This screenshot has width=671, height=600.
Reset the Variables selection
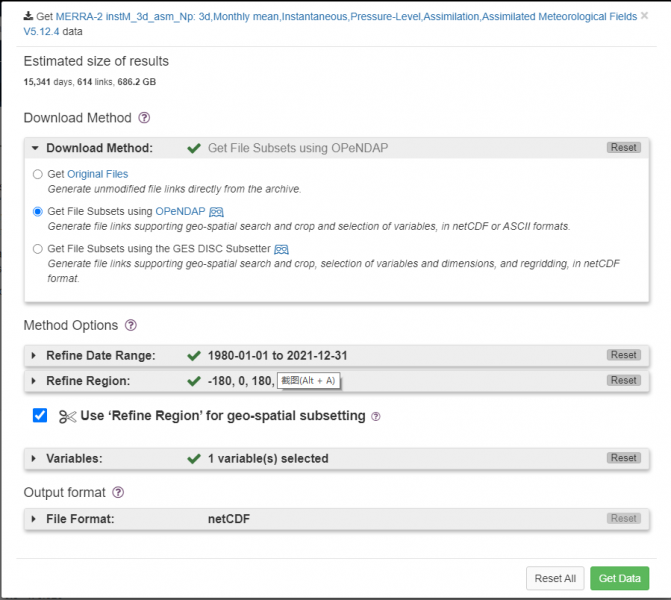click(x=623, y=458)
